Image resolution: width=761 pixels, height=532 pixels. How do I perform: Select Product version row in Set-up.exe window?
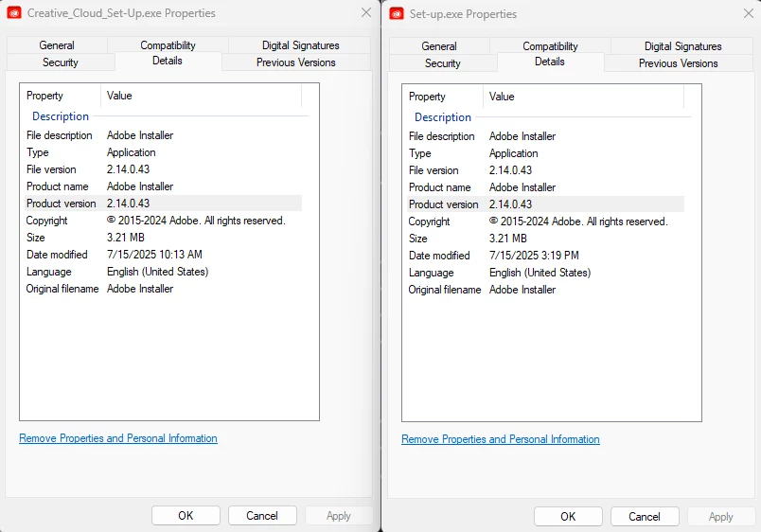[545, 204]
